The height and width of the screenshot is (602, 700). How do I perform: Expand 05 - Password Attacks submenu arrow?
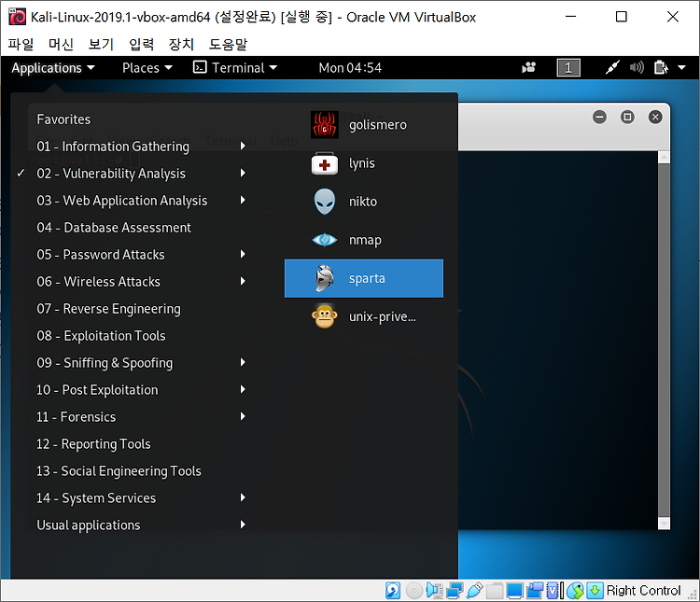coord(243,254)
